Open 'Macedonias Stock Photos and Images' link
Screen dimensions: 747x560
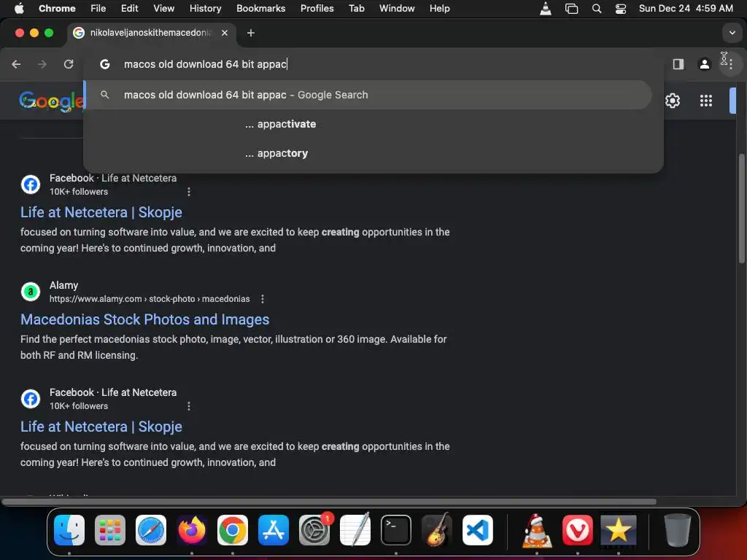pyautogui.click(x=145, y=319)
